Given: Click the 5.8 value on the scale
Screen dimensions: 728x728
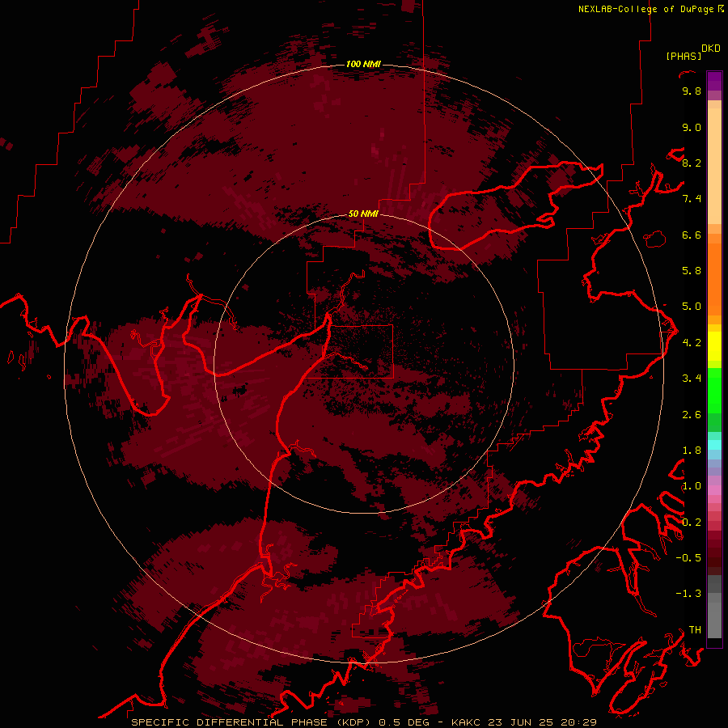Looking at the screenshot, I should click(692, 271).
